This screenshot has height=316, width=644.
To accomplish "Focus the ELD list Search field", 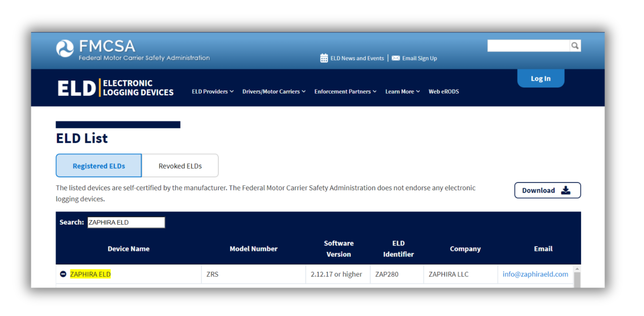I will [126, 222].
